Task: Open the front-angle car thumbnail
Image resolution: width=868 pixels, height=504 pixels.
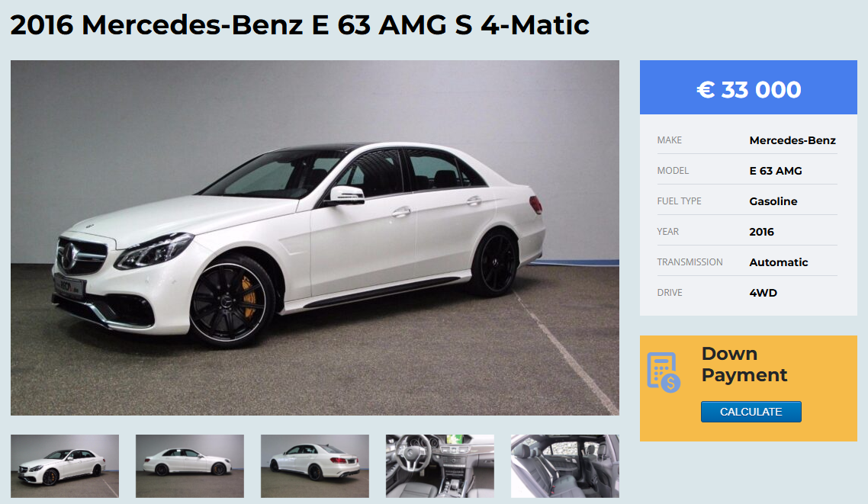Action: [65, 466]
